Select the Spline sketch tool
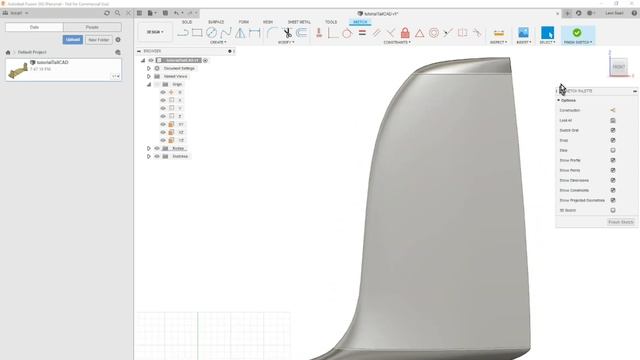Viewport: 640px width, 360px height. pyautogui.click(x=226, y=33)
